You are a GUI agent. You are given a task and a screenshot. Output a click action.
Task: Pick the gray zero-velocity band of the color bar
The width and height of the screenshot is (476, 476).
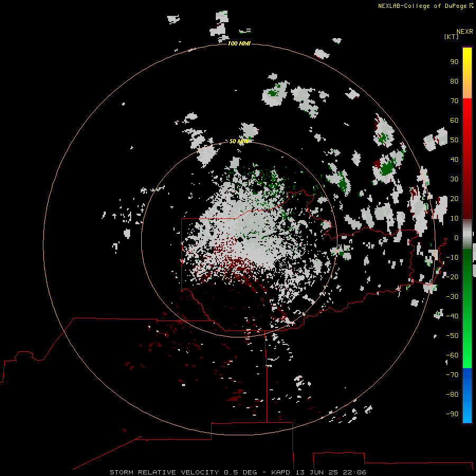pyautogui.click(x=467, y=234)
